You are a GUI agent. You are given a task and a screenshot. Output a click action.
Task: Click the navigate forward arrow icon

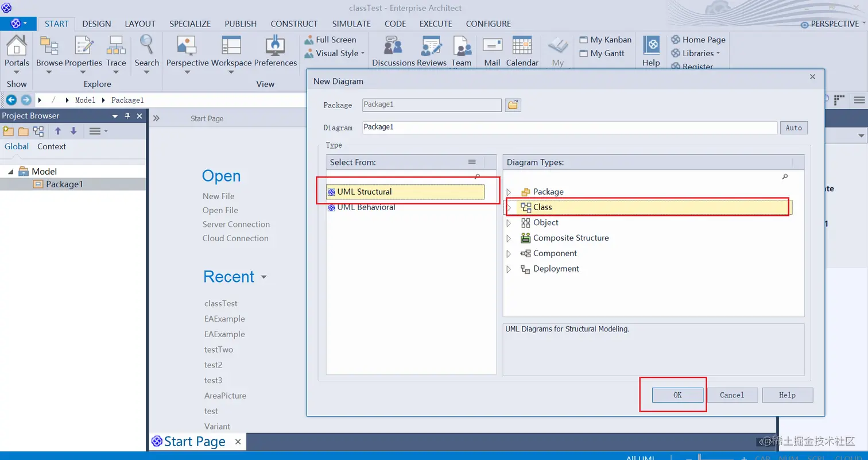point(26,100)
